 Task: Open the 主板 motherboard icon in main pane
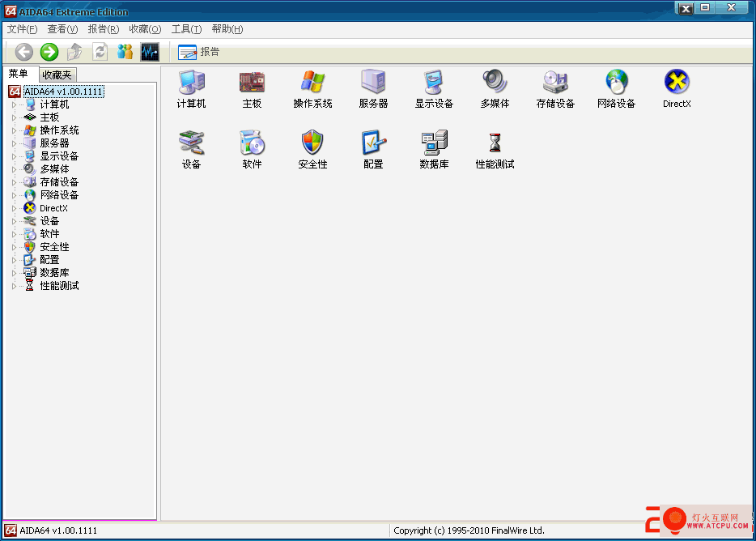(x=253, y=89)
